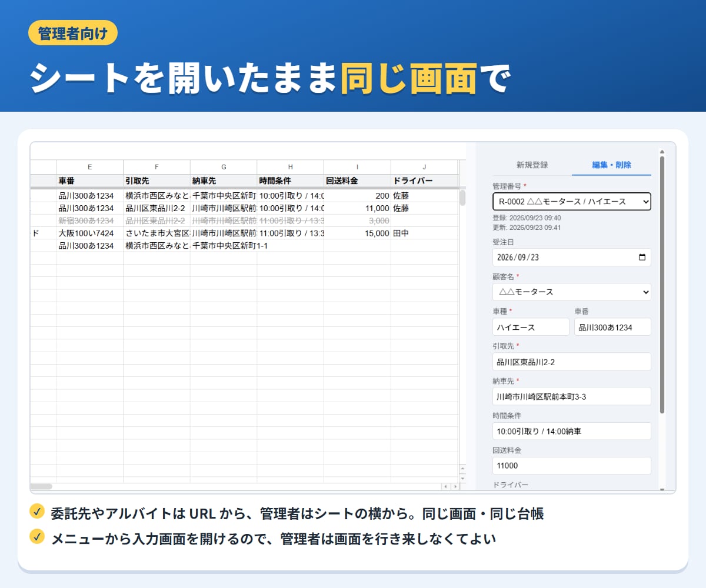The width and height of the screenshot is (706, 588).
Task: Click the 受注日 date field 2026/09/23
Action: click(572, 257)
